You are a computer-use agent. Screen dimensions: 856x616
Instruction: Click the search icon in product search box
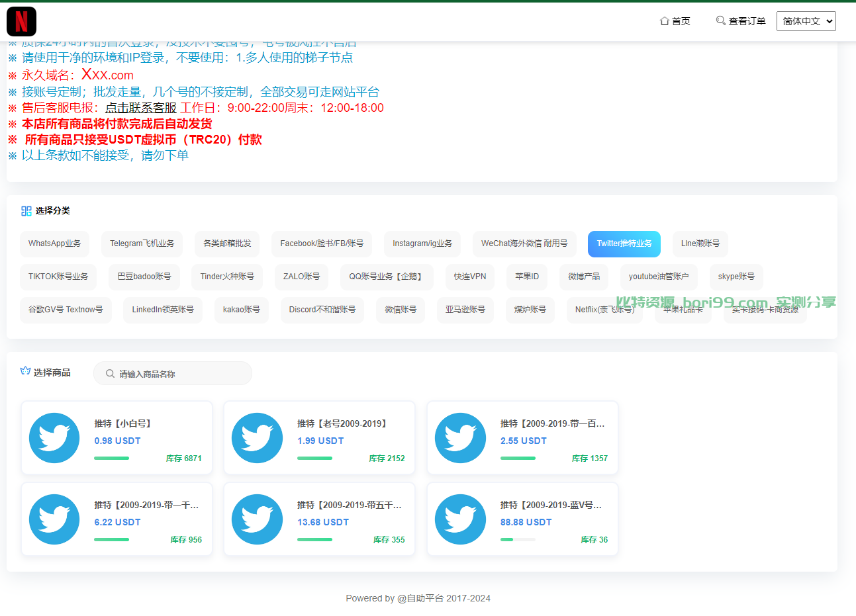tap(111, 374)
